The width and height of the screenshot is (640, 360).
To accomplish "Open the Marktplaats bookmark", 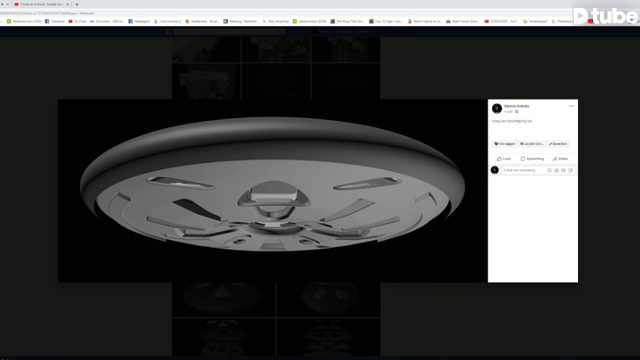I will click(202, 21).
